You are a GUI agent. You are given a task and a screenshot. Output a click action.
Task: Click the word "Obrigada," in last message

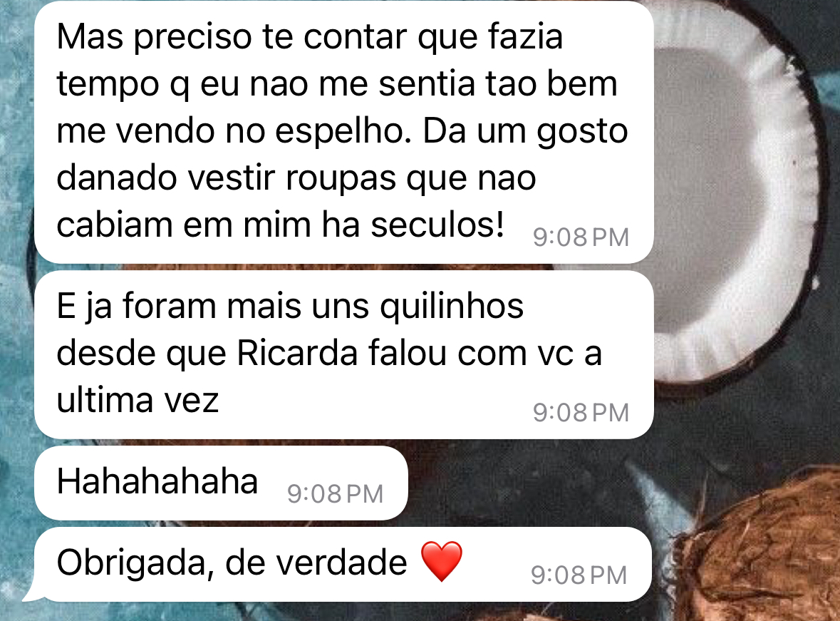136,563
